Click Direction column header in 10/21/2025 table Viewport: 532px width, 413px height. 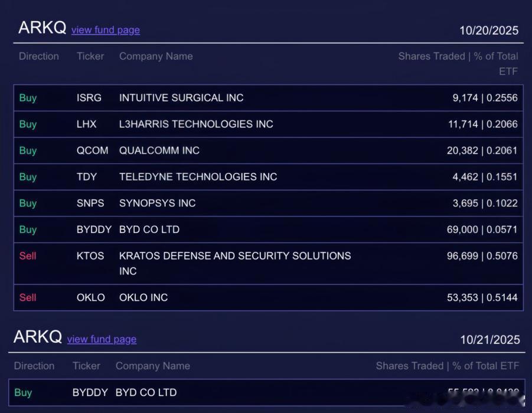coord(34,366)
